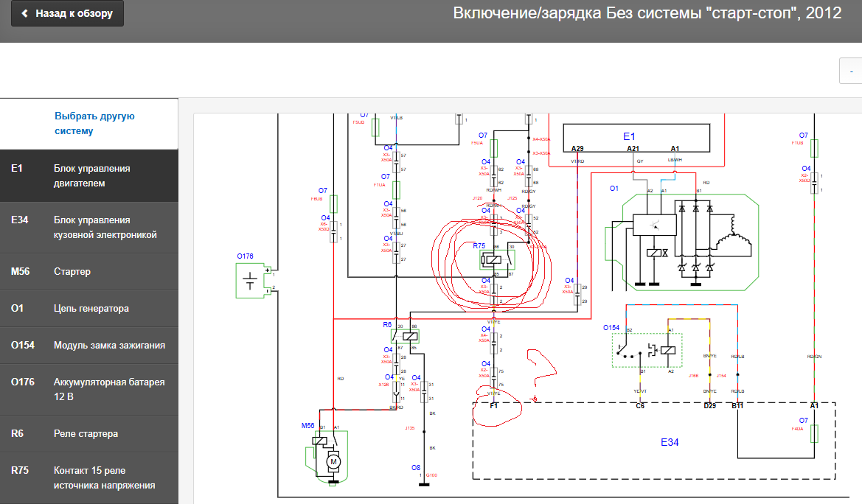Click the C6 pin label on E34
The height and width of the screenshot is (504, 862).
tap(640, 405)
